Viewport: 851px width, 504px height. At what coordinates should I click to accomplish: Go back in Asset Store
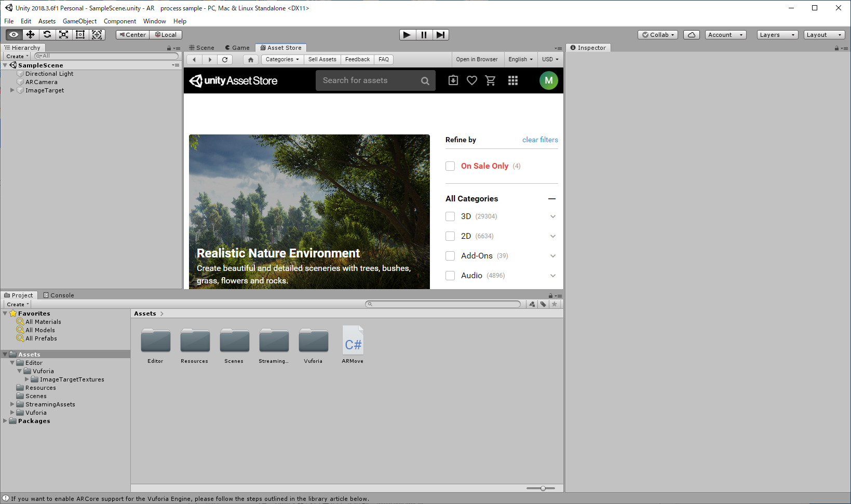pyautogui.click(x=194, y=60)
